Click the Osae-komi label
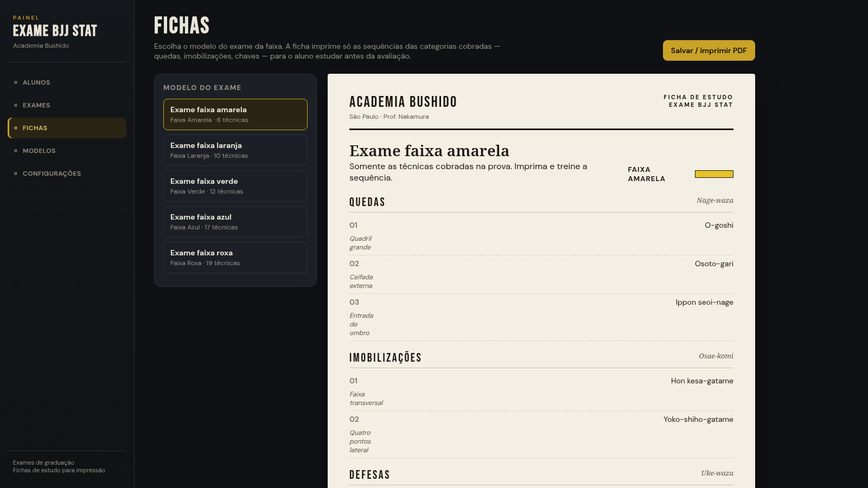The height and width of the screenshot is (488, 868). pos(716,356)
